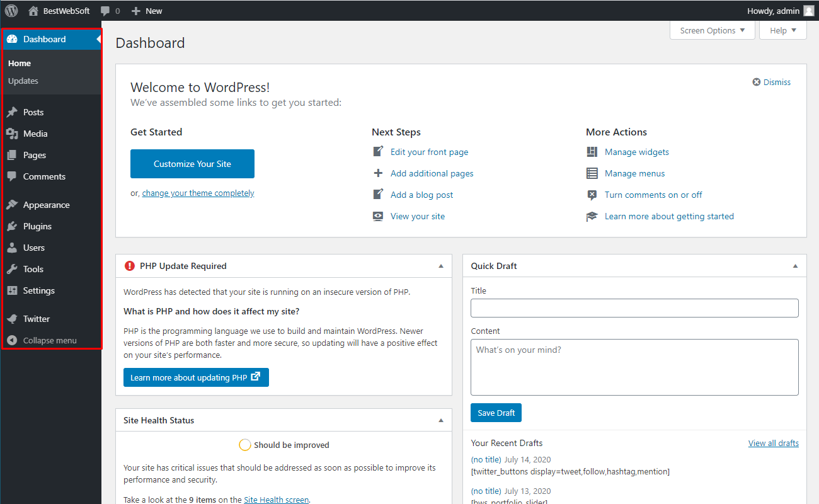Click the Manage widgets link

[x=637, y=152]
